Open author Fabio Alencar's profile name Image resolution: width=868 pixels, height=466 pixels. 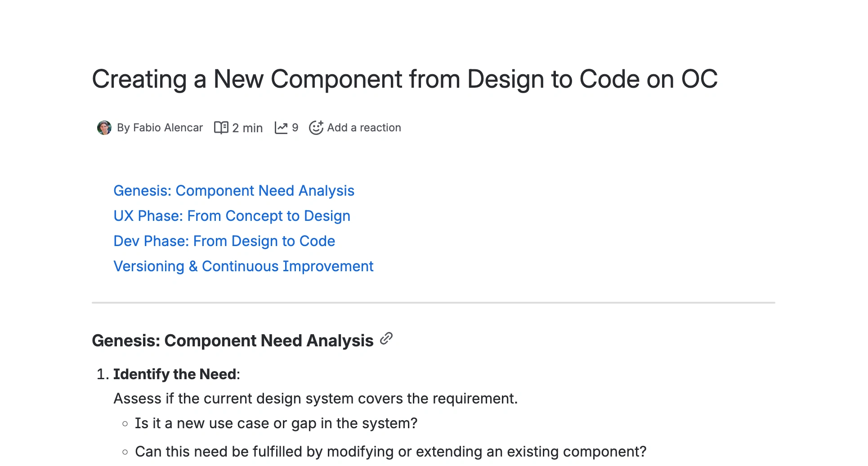point(168,128)
